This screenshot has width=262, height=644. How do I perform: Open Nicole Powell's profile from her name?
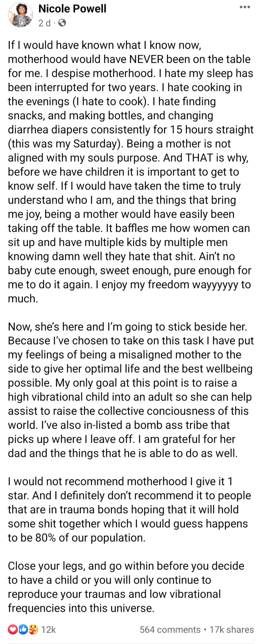pos(72,9)
